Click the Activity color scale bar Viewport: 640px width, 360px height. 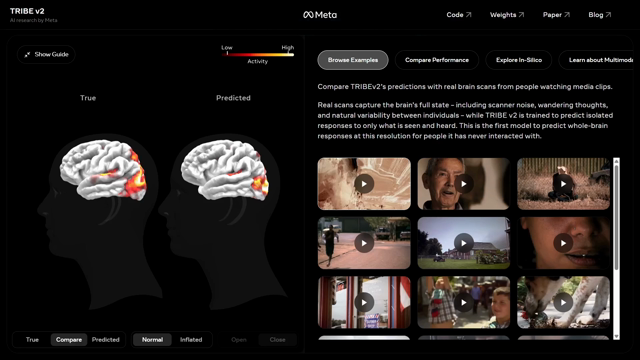[258, 54]
